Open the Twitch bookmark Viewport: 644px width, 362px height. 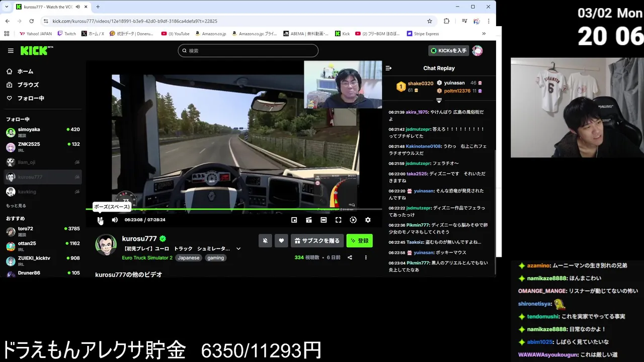click(66, 34)
